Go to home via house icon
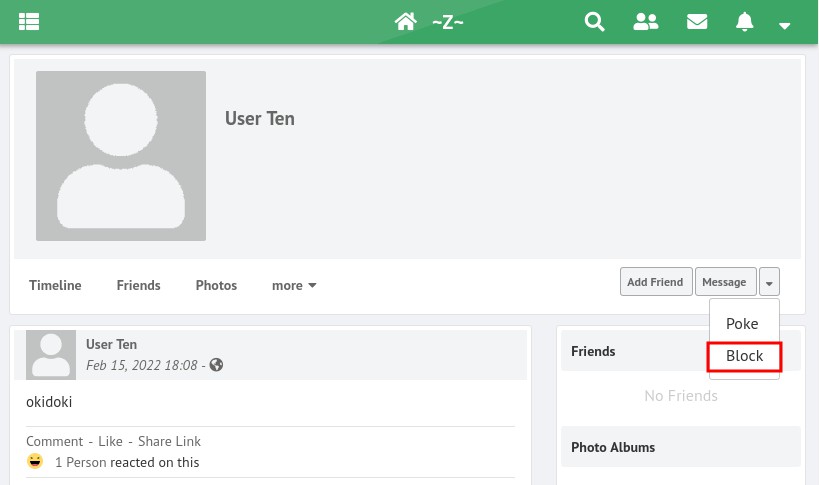This screenshot has height=485, width=819. point(405,22)
